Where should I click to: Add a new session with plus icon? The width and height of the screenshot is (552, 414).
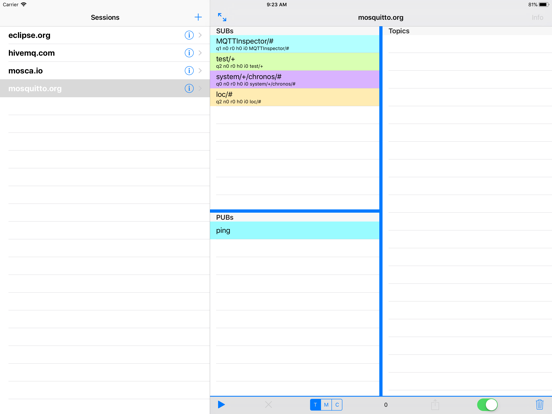pyautogui.click(x=198, y=17)
